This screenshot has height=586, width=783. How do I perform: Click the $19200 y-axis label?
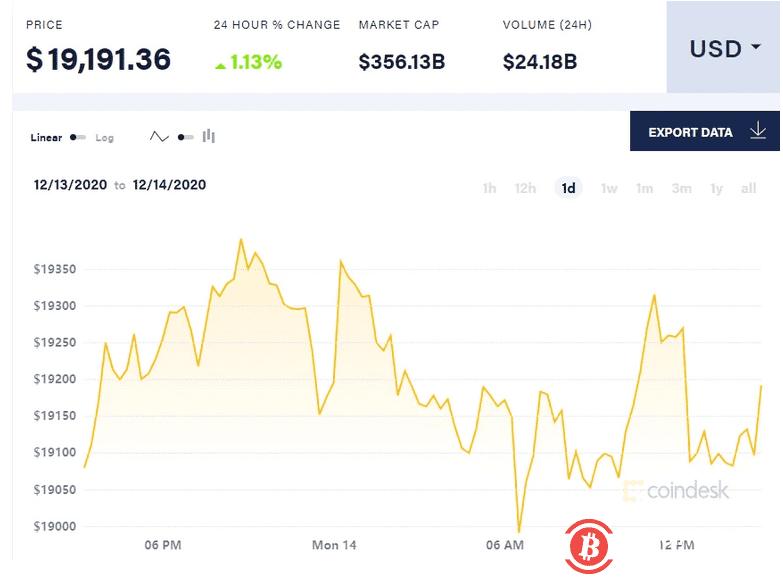pyautogui.click(x=55, y=379)
